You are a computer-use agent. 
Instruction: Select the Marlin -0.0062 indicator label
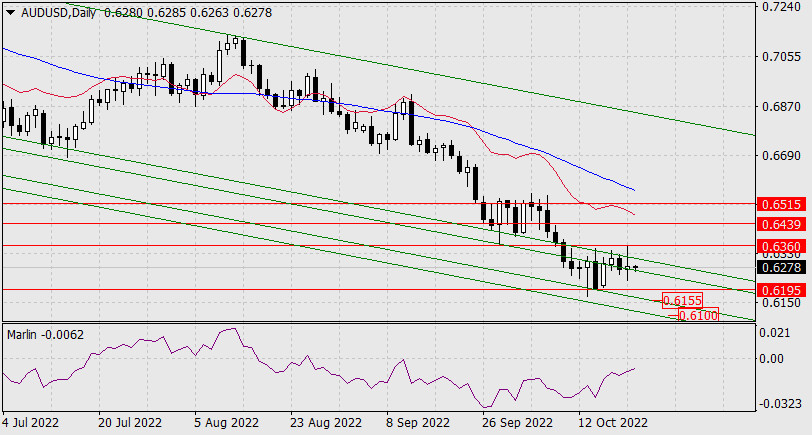pos(46,335)
